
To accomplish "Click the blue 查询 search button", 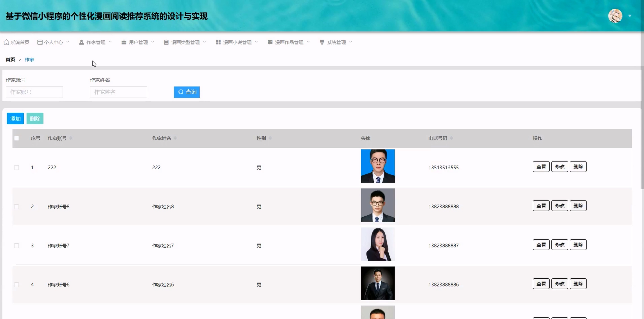I will tap(187, 92).
